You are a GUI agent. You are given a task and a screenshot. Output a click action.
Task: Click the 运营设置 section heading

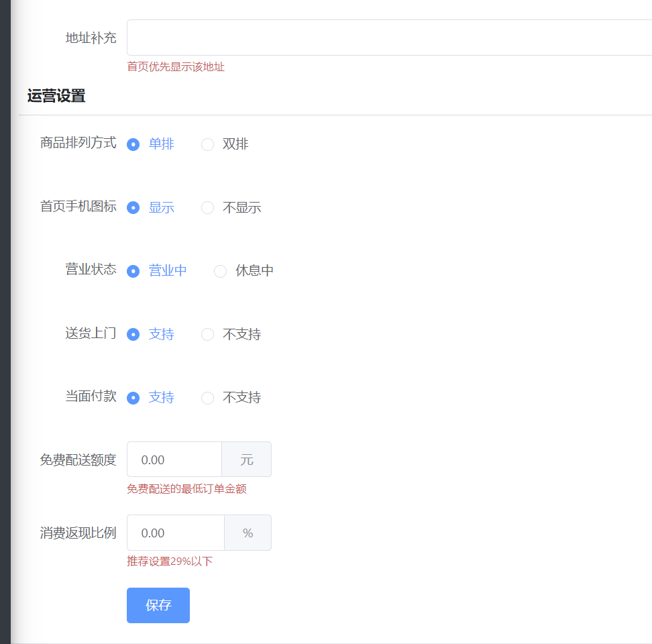pos(56,96)
